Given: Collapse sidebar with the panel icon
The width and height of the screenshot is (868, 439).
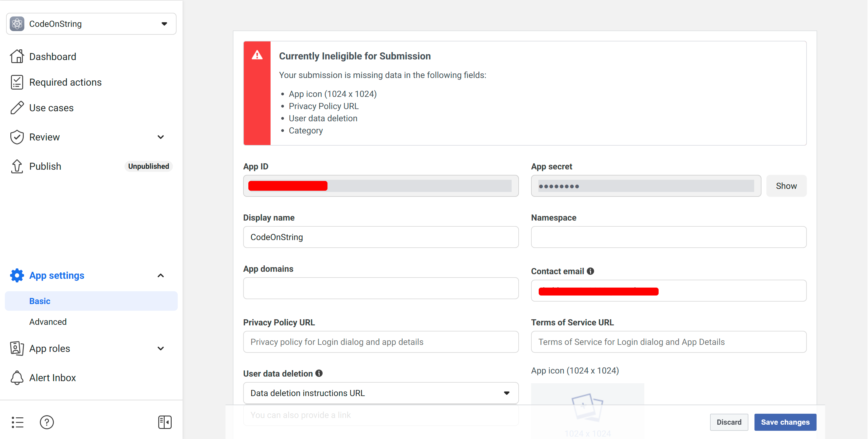Looking at the screenshot, I should coord(165,422).
